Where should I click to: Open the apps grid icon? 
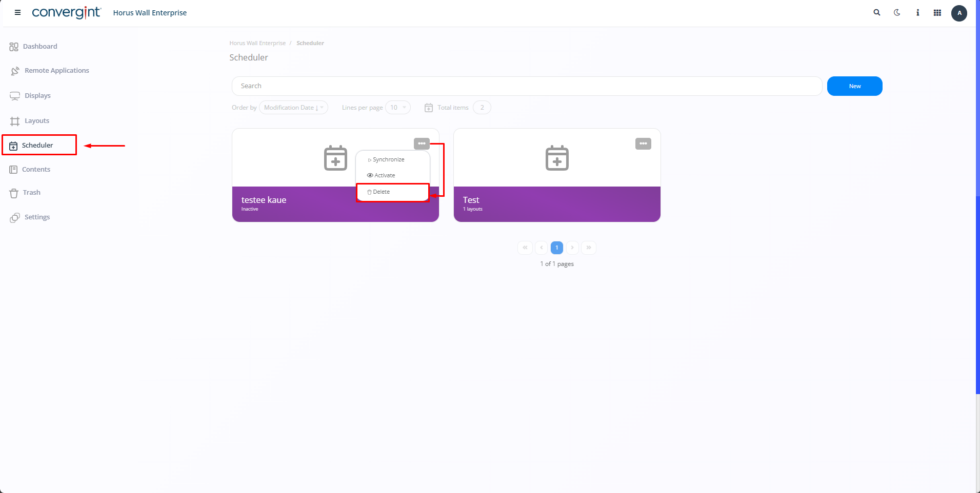(x=937, y=13)
